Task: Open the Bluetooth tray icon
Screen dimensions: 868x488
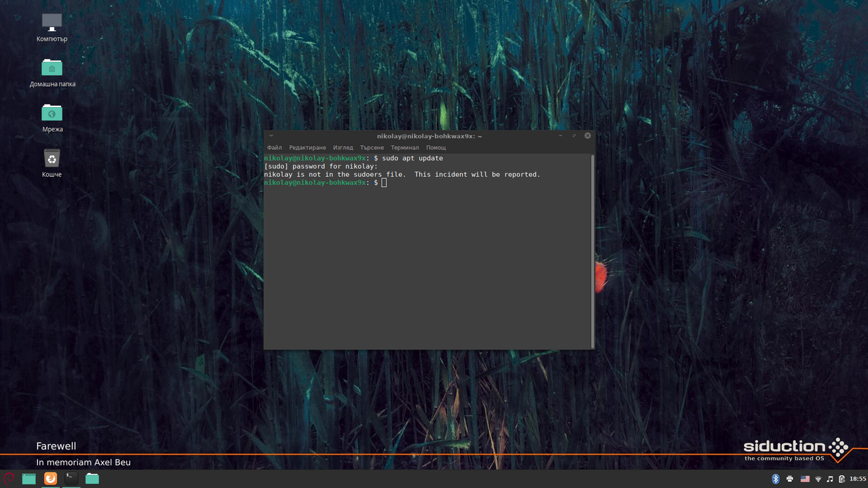Action: coord(776,479)
